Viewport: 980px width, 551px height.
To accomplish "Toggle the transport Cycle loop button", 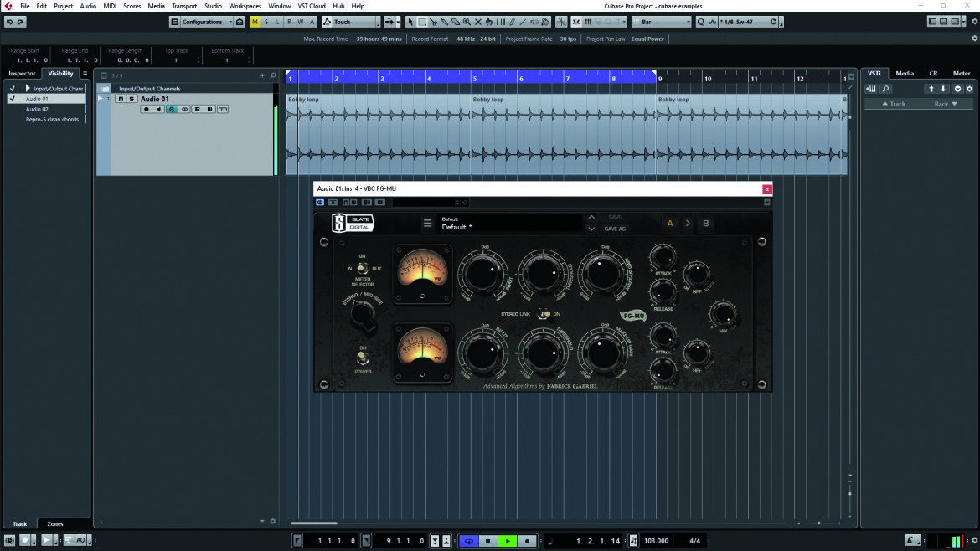I will pos(469,541).
